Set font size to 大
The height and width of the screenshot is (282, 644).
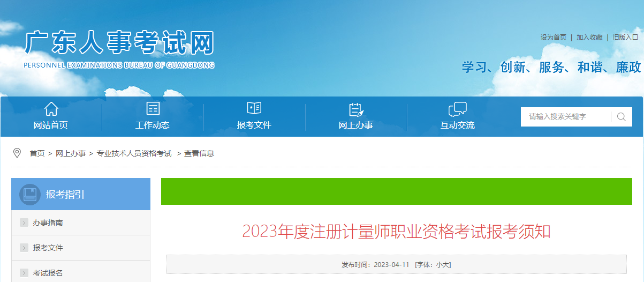tap(446, 265)
